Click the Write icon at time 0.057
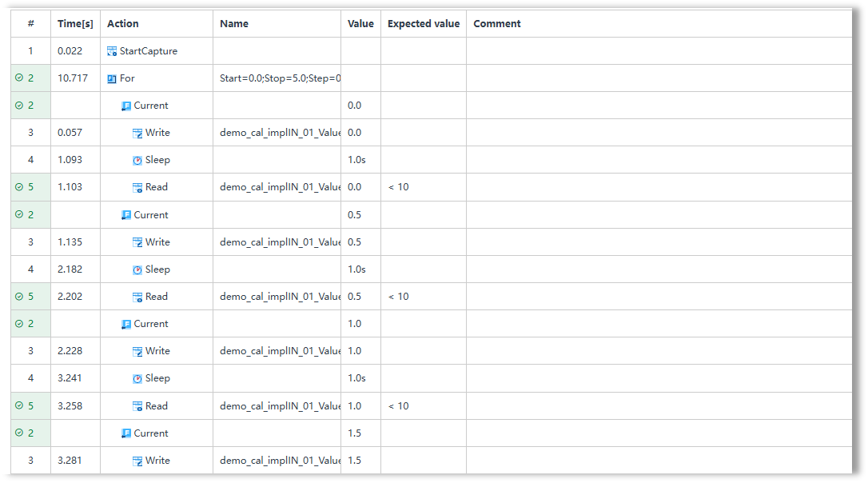Screen dimensions: 868x483 pyautogui.click(x=137, y=133)
